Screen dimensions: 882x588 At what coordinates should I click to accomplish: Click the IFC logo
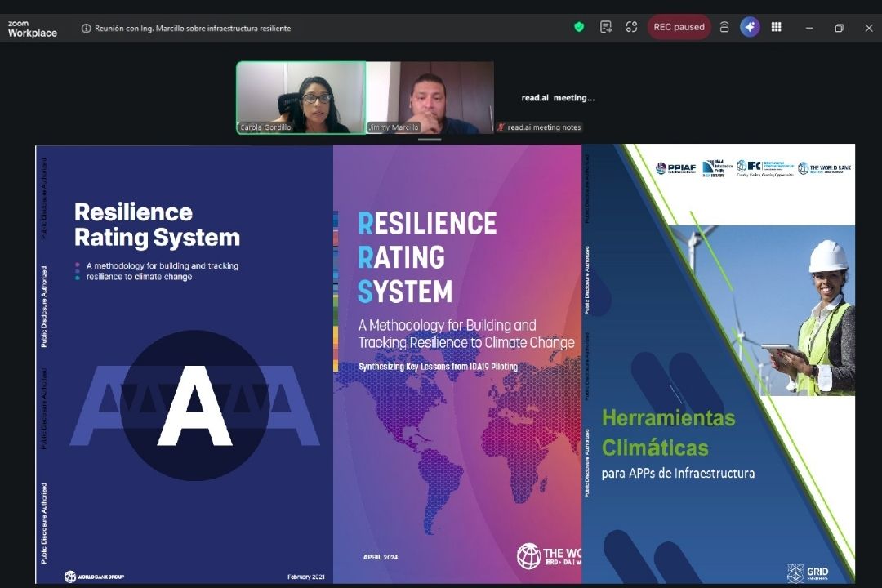(765, 167)
